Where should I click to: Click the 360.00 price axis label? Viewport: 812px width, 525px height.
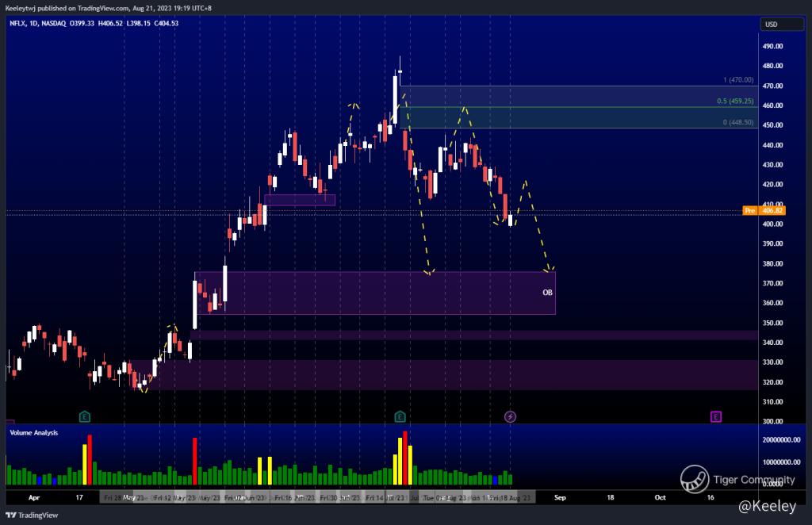[772, 303]
